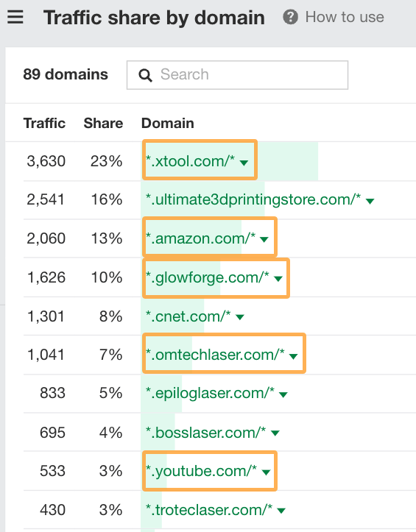Viewport: 416px width, 532px height.
Task: Click the 89 domains count label
Action: pos(66,74)
